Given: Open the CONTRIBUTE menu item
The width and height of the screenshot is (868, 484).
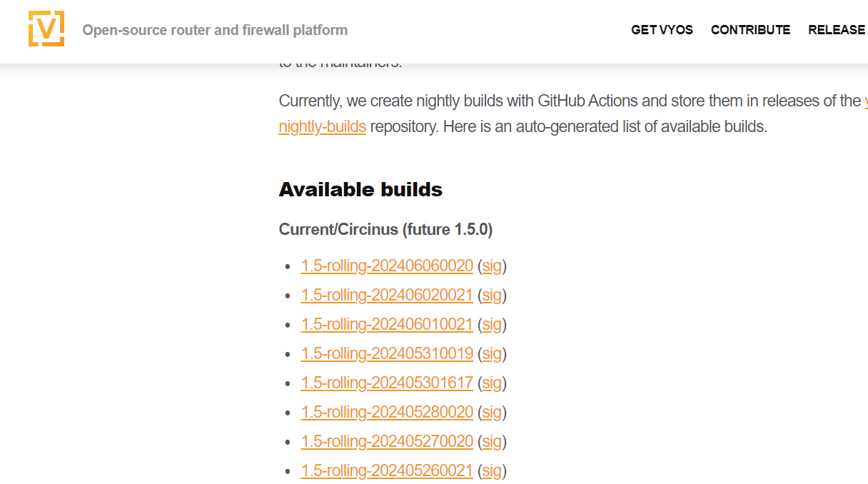Looking at the screenshot, I should click(750, 30).
